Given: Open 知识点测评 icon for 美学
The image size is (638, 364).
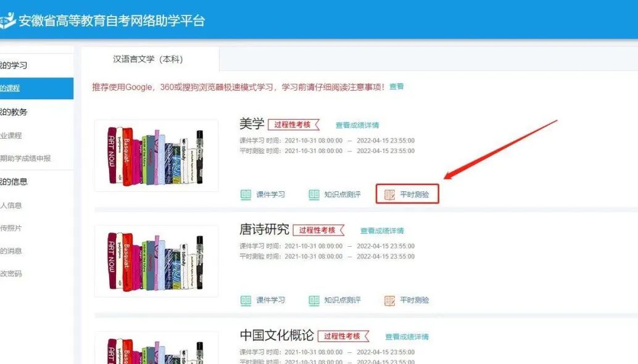Looking at the screenshot, I should pos(313,195).
